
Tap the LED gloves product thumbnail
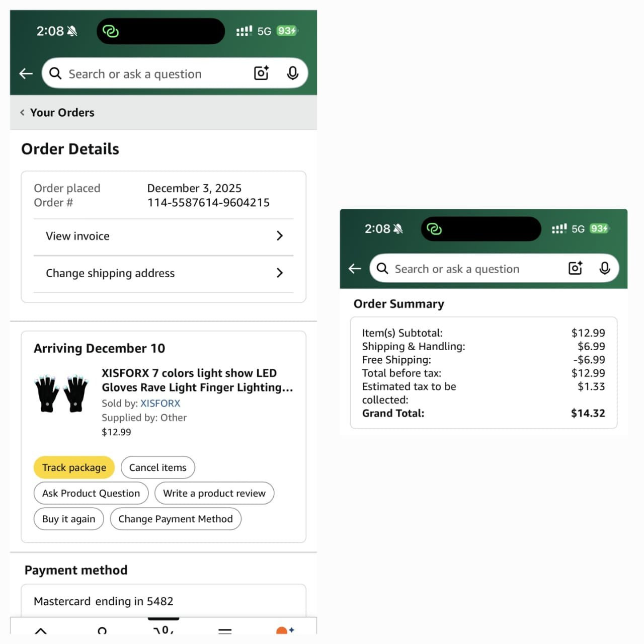[x=61, y=393]
